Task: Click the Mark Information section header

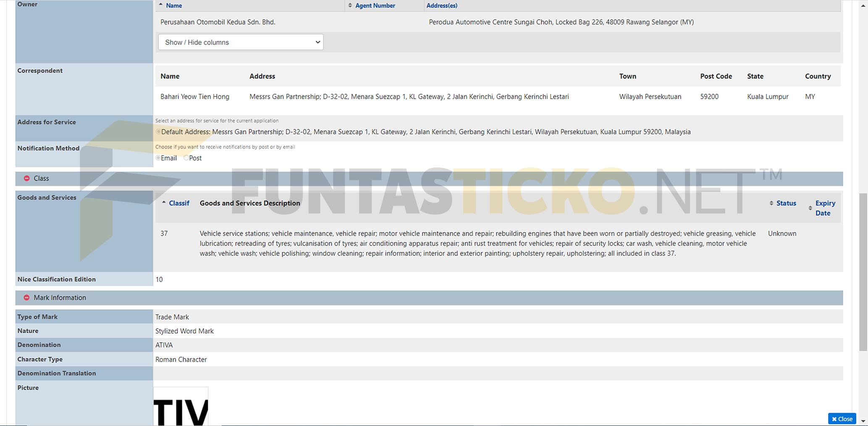Action: (x=429, y=298)
